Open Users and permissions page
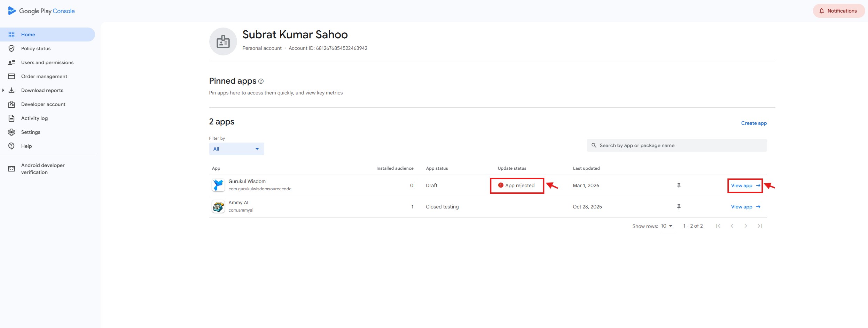 (47, 62)
